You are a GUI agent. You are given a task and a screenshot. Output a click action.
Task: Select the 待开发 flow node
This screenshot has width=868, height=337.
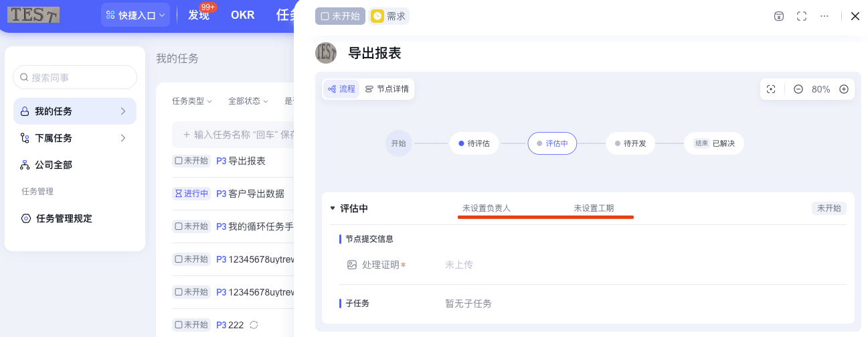[630, 143]
